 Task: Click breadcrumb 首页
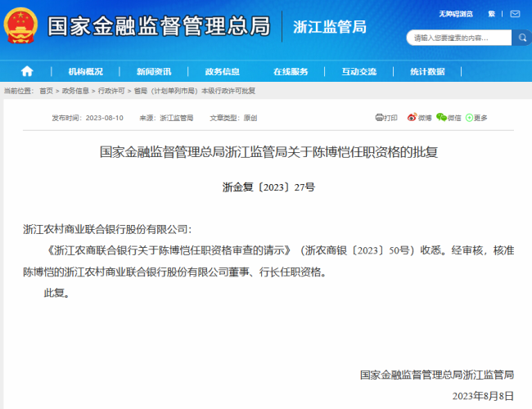[x=47, y=91]
